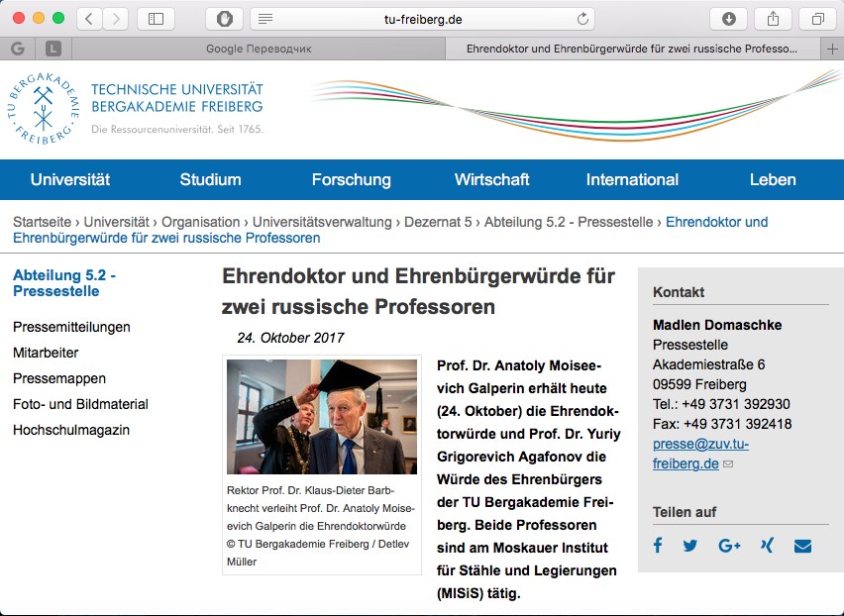Image resolution: width=844 pixels, height=616 pixels.
Task: Open the International main menu
Action: coord(632,179)
